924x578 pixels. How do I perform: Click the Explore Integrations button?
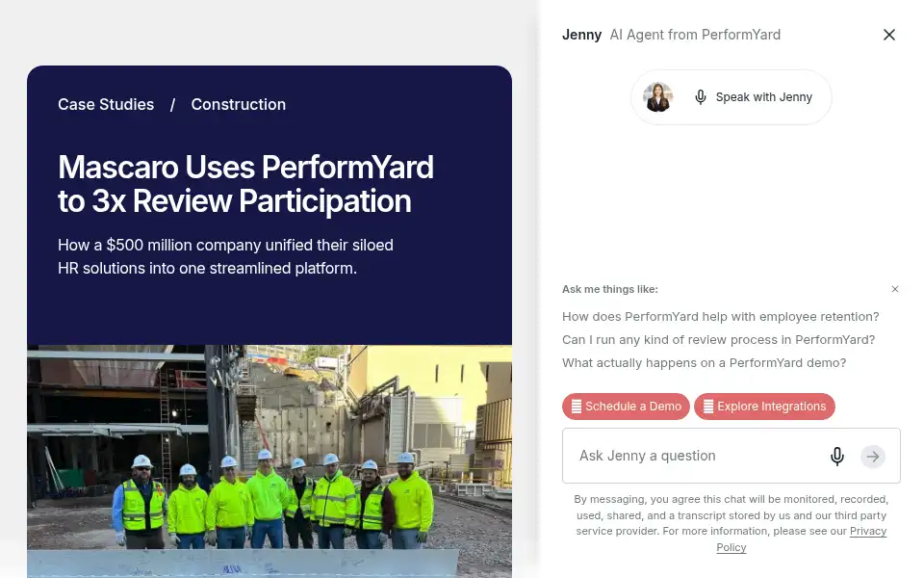click(x=764, y=407)
